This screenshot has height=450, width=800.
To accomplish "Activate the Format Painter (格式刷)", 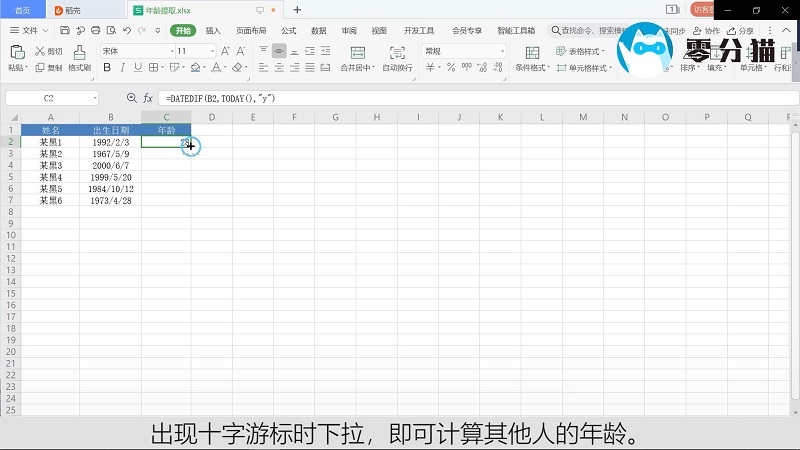I will pyautogui.click(x=79, y=58).
